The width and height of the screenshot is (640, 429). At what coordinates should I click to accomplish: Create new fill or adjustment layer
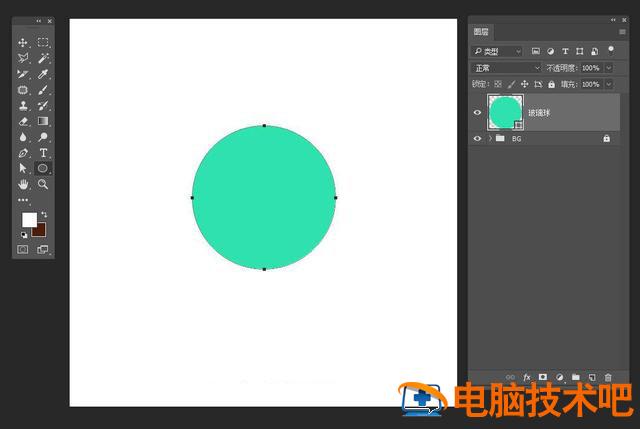[x=560, y=377]
